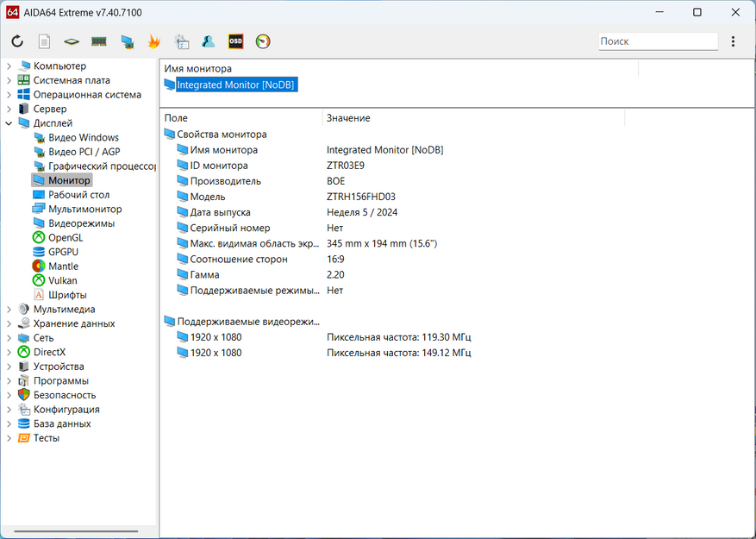The height and width of the screenshot is (539, 756).
Task: Open memory benchmark RAM icon
Action: click(x=99, y=41)
